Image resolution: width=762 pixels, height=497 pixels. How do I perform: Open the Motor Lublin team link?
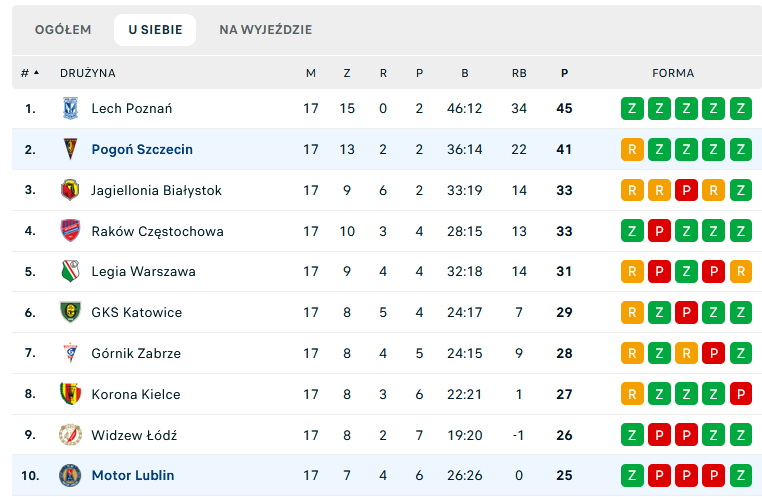[133, 475]
